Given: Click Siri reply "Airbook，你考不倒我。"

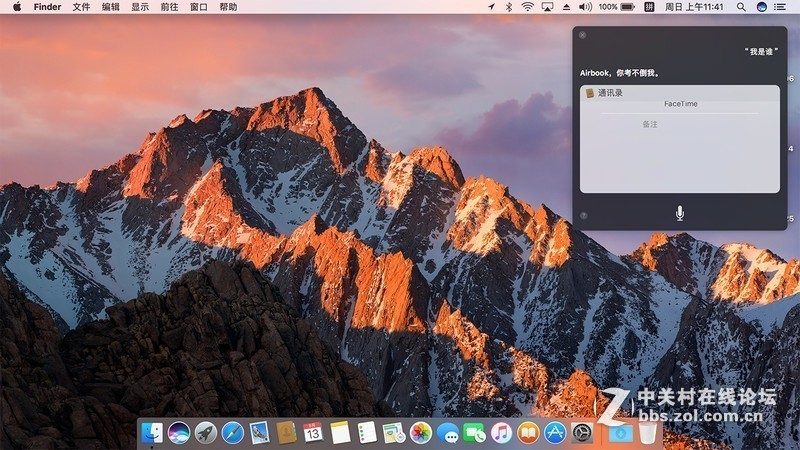Looking at the screenshot, I should [x=619, y=73].
